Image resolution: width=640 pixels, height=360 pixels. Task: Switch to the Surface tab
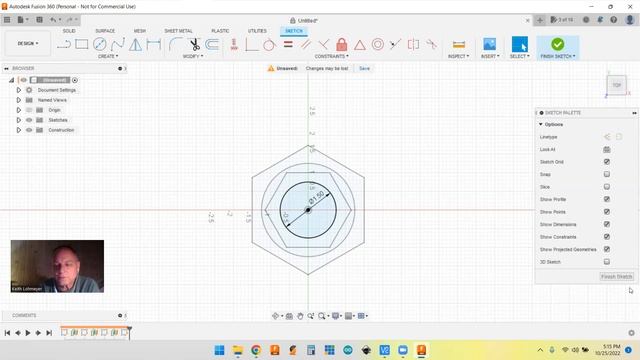[x=105, y=31]
